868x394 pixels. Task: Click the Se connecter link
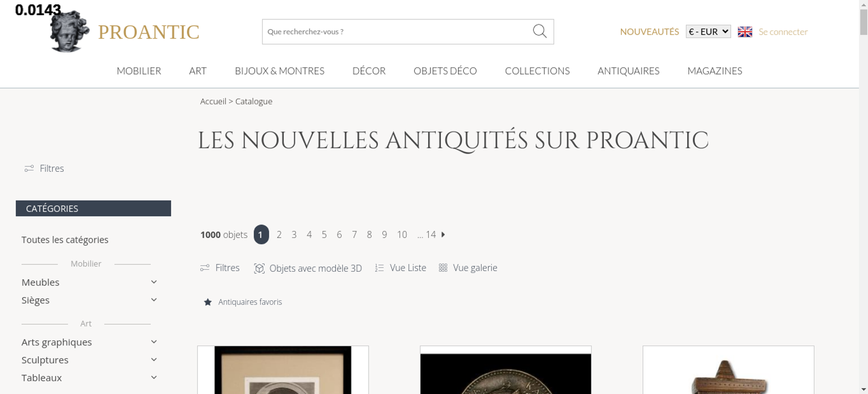coord(783,32)
